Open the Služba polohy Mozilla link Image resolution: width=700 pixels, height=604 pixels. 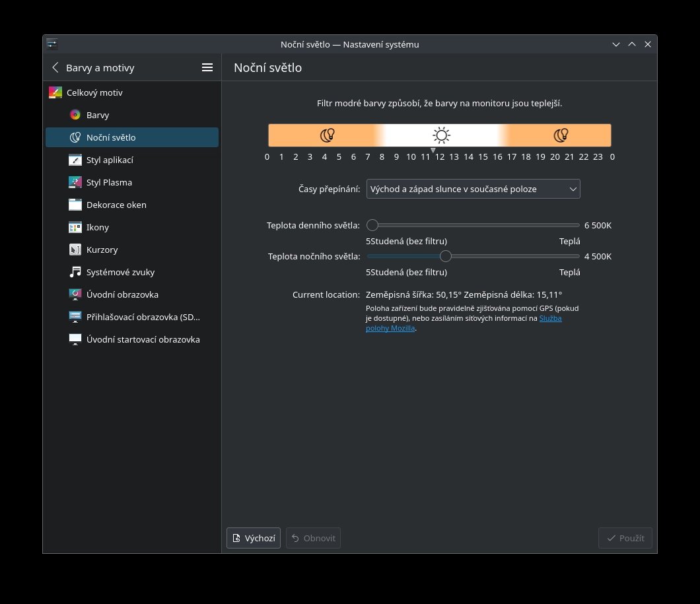550,318
